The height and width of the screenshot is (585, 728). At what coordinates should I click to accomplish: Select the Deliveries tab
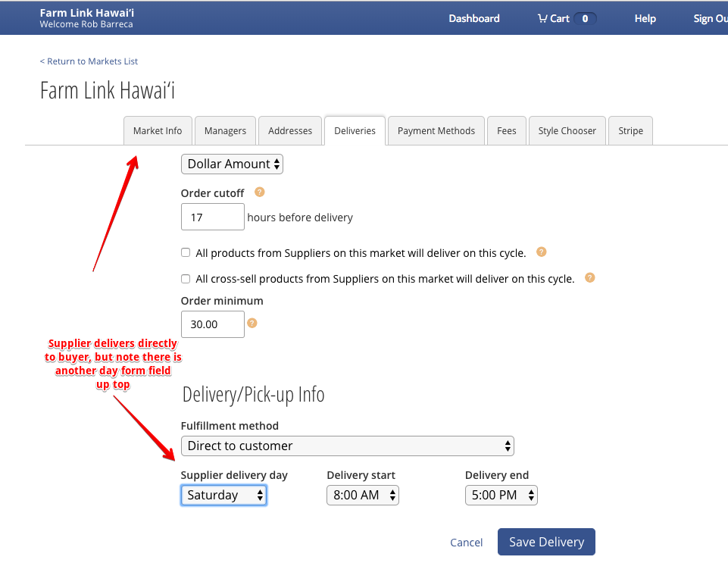(355, 131)
